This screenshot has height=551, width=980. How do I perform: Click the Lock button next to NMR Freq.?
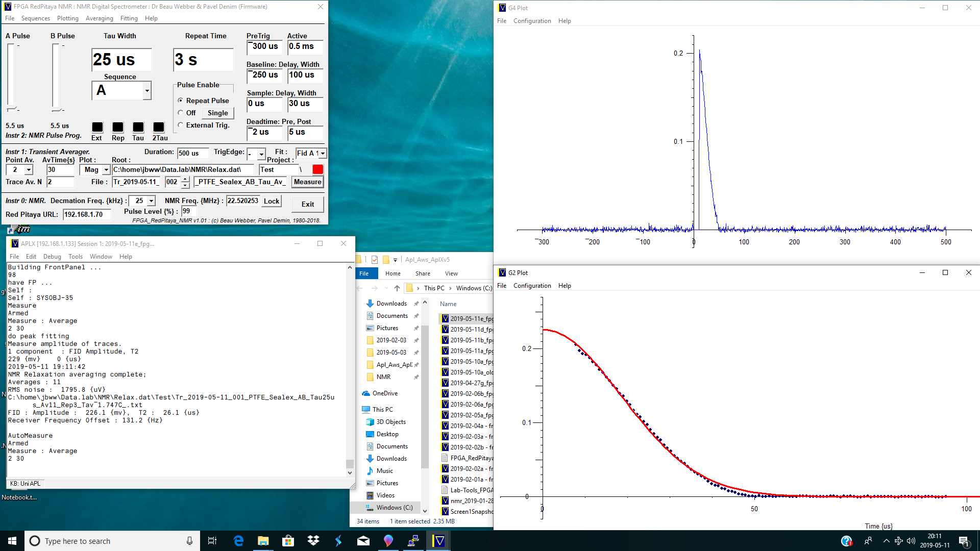(271, 201)
